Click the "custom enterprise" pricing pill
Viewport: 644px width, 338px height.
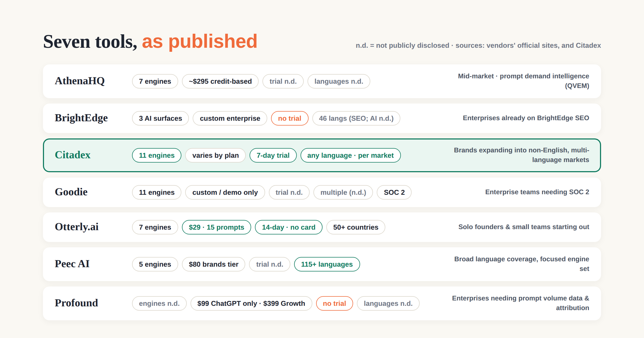230,118
